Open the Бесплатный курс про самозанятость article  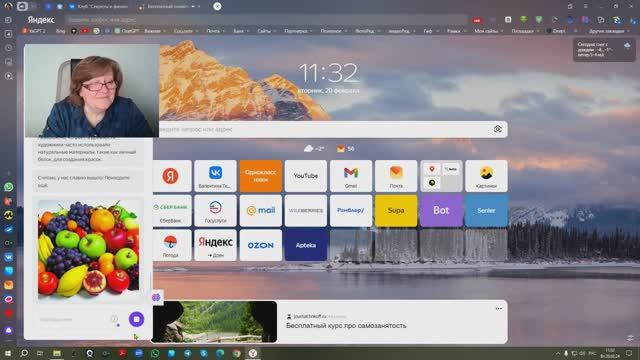(x=346, y=326)
